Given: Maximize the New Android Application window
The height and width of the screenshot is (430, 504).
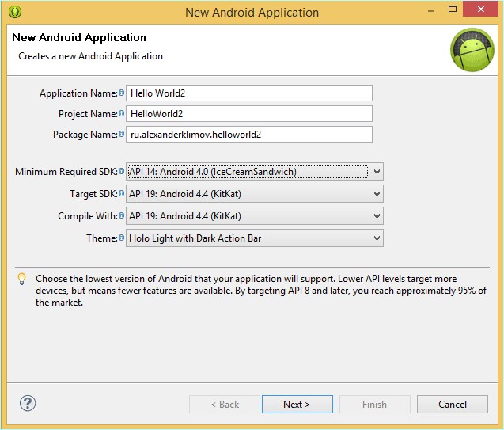Looking at the screenshot, I should 453,9.
